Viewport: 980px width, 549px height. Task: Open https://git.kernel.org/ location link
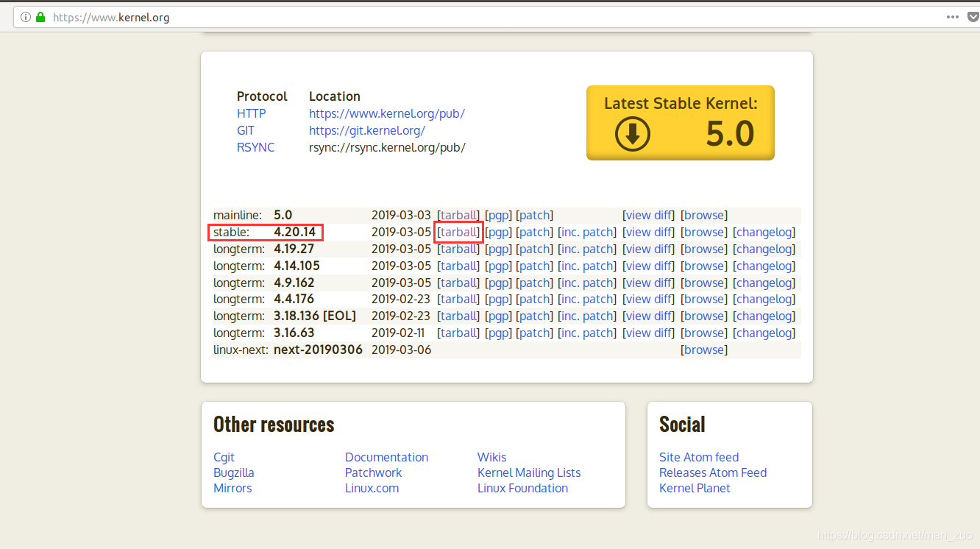367,130
